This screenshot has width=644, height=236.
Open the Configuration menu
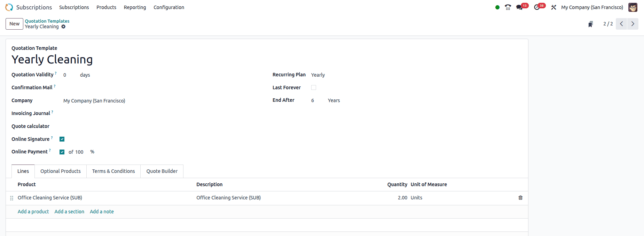click(x=169, y=7)
